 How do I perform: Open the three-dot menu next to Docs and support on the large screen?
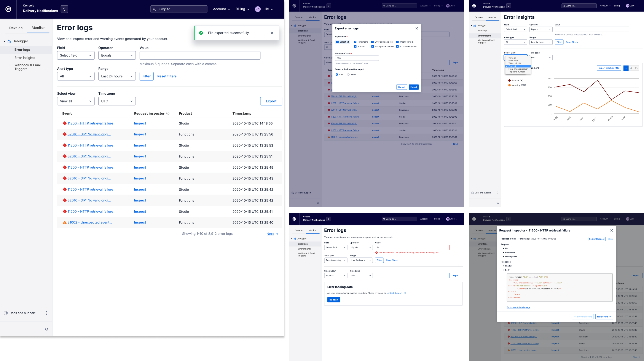click(x=46, y=313)
